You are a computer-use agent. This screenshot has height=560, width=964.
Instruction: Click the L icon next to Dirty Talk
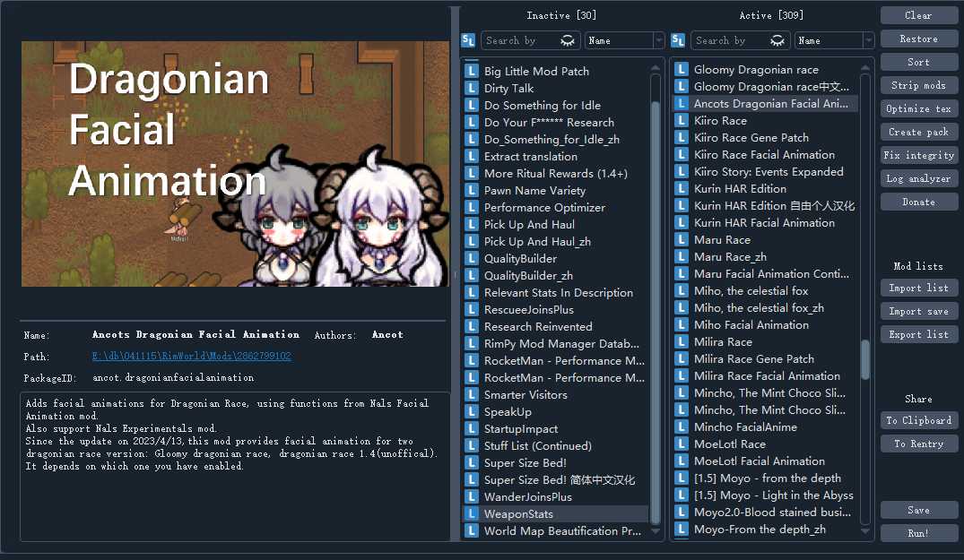(472, 88)
